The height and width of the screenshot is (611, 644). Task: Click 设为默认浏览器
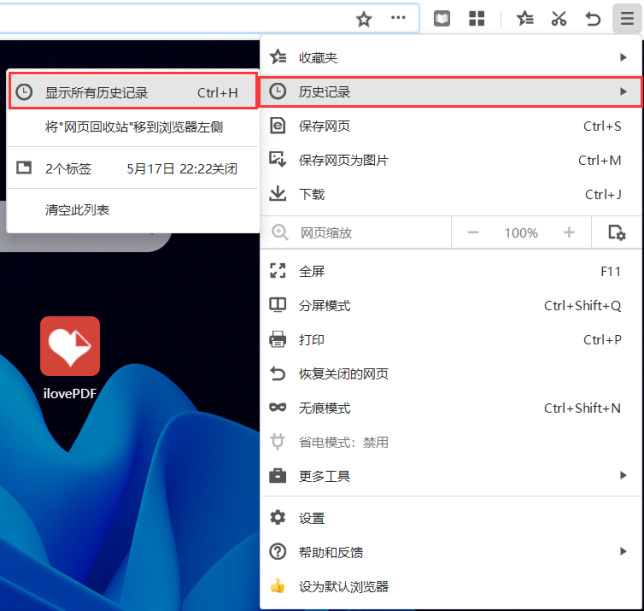pos(451,586)
